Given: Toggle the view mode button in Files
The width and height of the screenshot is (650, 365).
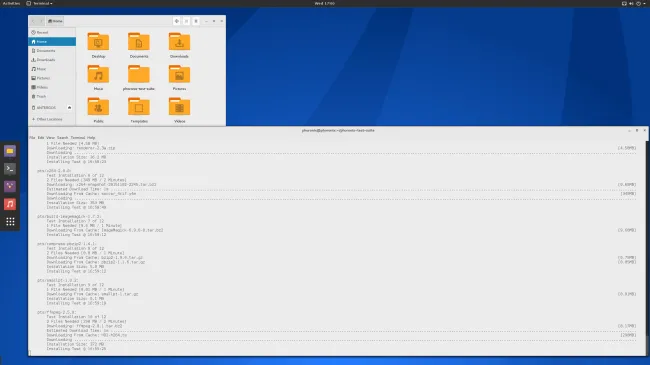Looking at the screenshot, I should (x=186, y=21).
